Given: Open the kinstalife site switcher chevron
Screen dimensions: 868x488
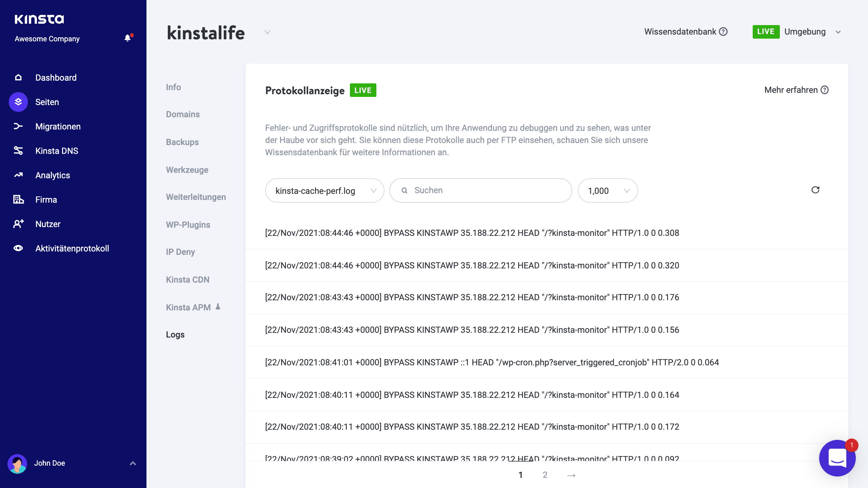Looking at the screenshot, I should point(267,32).
